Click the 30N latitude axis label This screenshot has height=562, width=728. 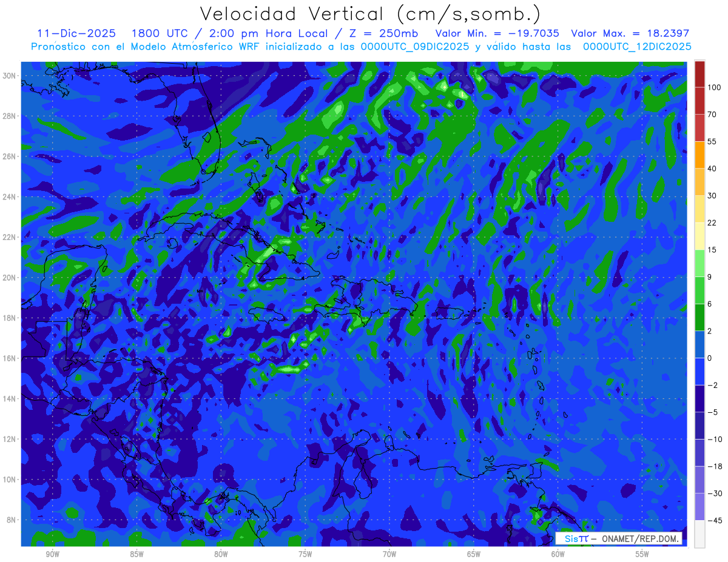[10, 75]
